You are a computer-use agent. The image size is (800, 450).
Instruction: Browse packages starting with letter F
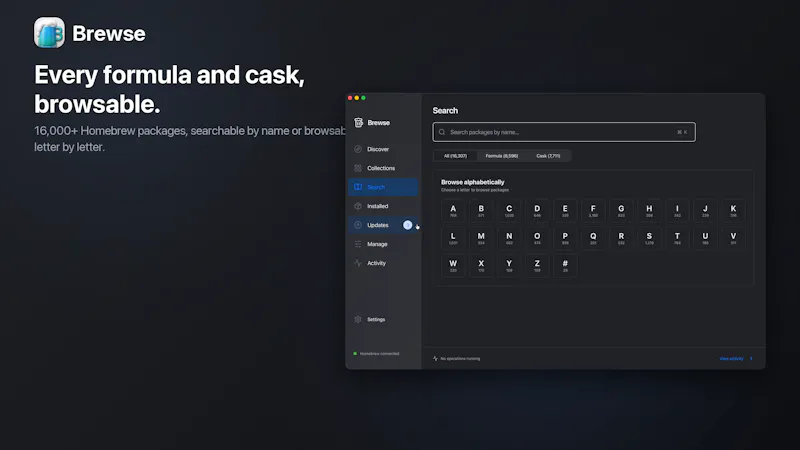tap(593, 211)
